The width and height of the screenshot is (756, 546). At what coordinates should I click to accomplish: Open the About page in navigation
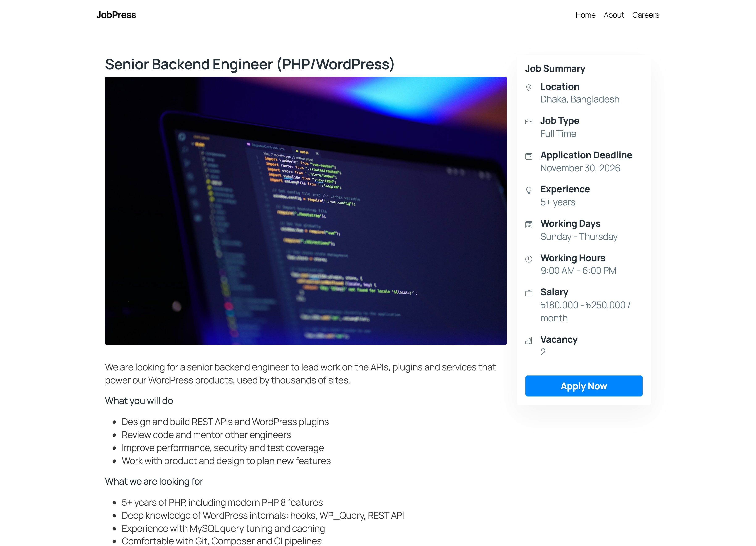[614, 15]
